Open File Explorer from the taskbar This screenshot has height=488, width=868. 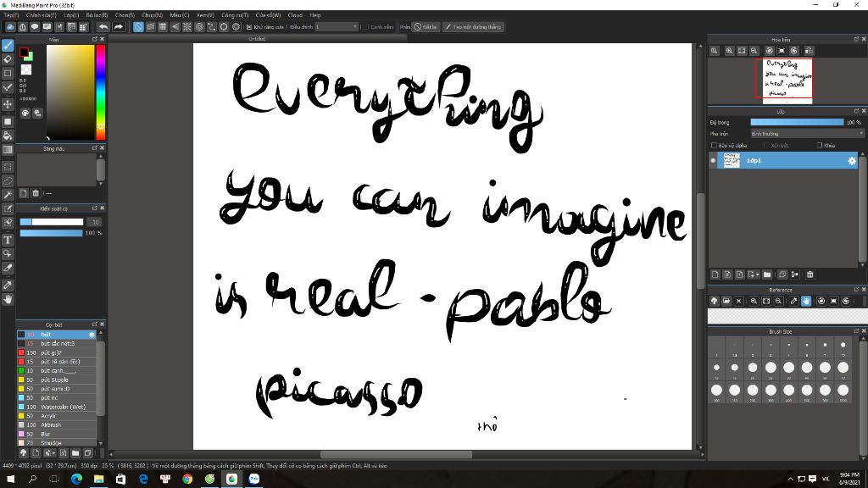click(x=98, y=480)
